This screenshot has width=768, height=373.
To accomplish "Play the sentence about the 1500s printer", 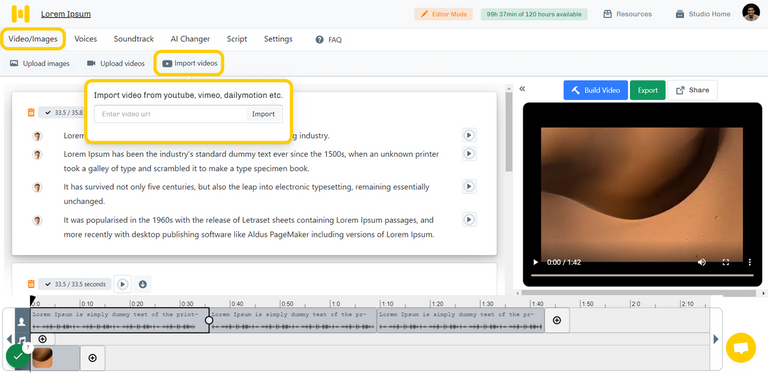I will (469, 154).
